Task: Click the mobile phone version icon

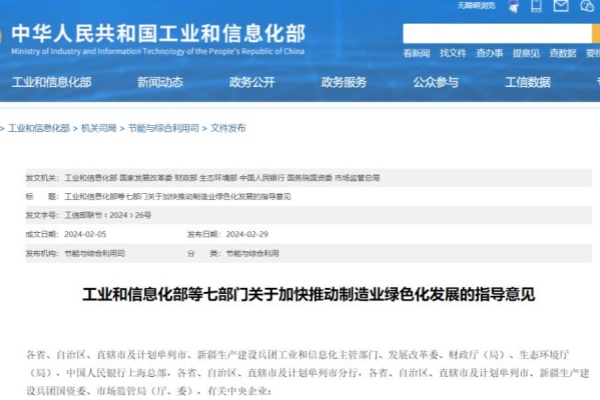Action: [536, 6]
